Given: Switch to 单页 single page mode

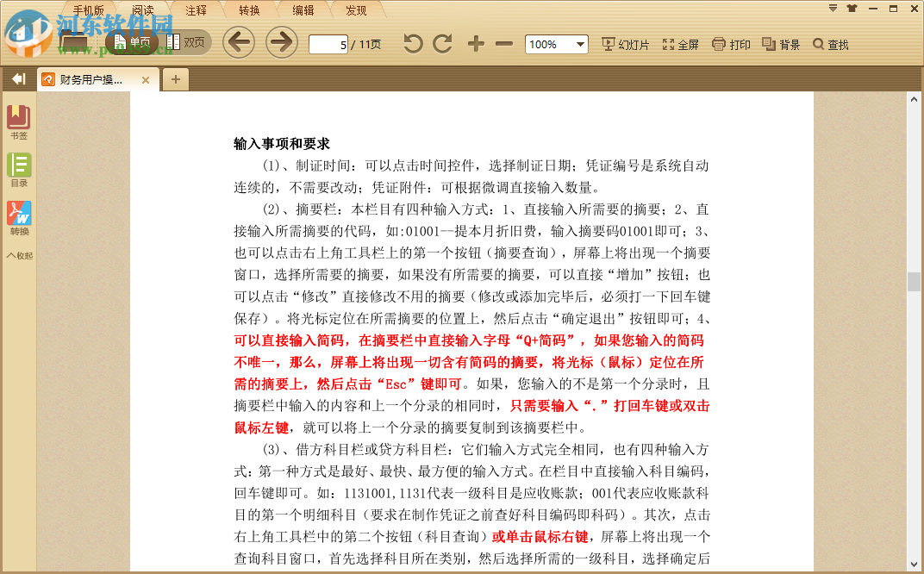Looking at the screenshot, I should coord(135,41).
